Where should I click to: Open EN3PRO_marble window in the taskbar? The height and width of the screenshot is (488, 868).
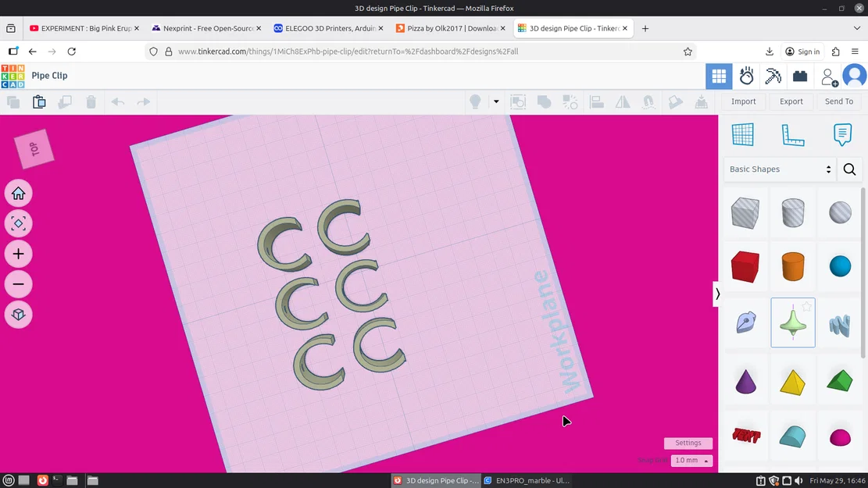(527, 480)
